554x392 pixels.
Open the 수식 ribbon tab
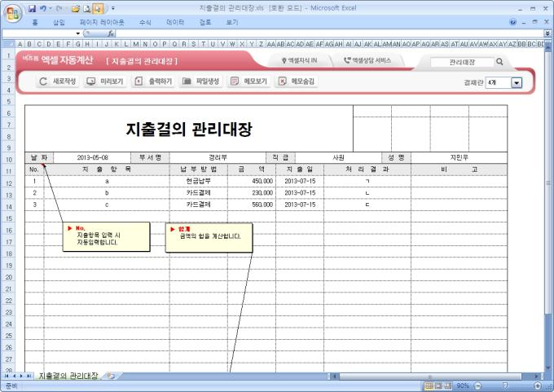coord(145,22)
